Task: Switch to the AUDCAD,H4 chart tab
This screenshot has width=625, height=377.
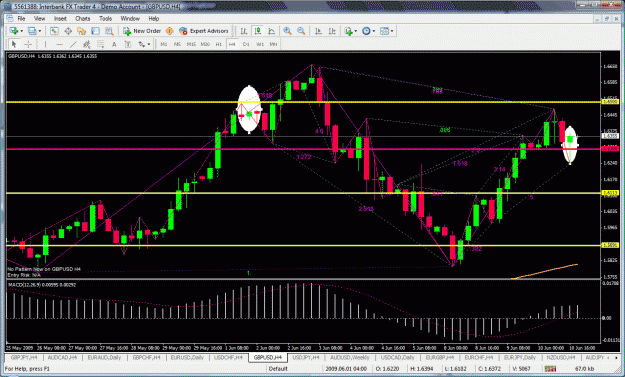Action: click(62, 357)
